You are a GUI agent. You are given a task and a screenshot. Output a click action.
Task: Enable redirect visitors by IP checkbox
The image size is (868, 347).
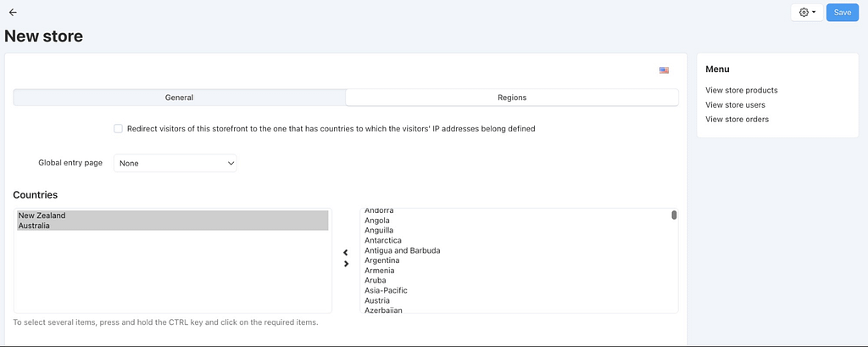(118, 129)
